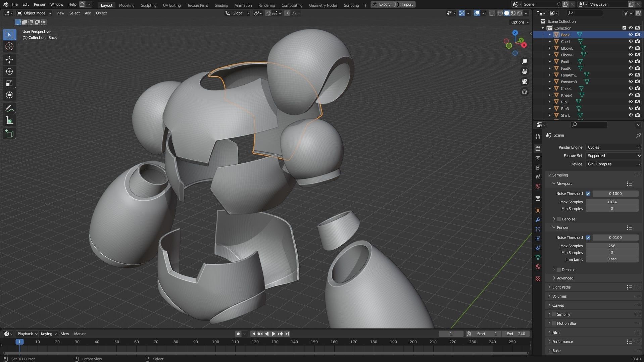Image resolution: width=644 pixels, height=362 pixels.
Task: Click the Blender logo menu icon
Action: pos(6,4)
